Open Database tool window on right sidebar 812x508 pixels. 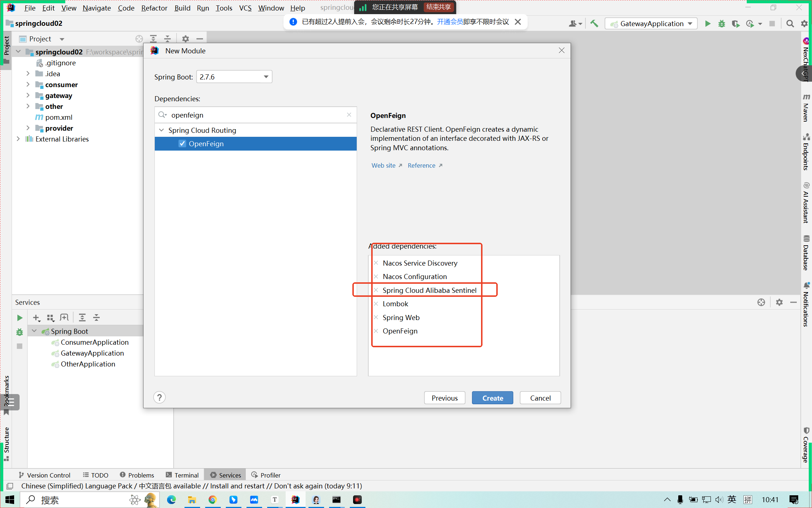click(x=806, y=253)
